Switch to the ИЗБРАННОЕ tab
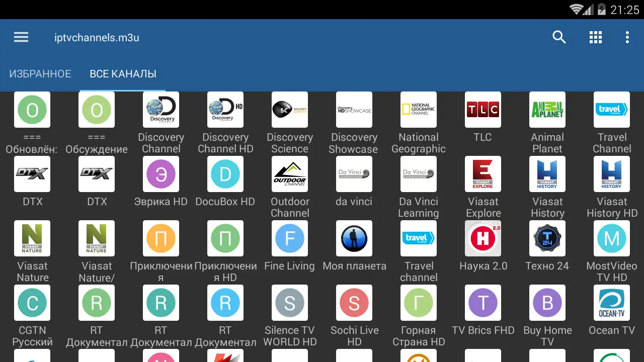The height and width of the screenshot is (362, 644). pyautogui.click(x=40, y=73)
